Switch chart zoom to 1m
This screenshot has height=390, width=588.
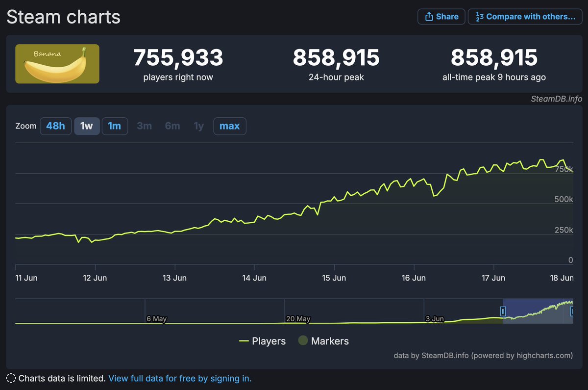(x=115, y=126)
